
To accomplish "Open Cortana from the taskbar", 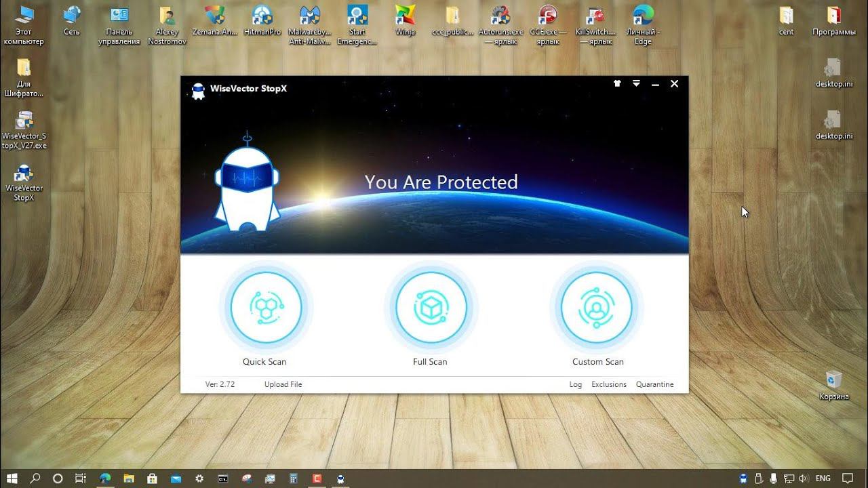I will pos(58,479).
